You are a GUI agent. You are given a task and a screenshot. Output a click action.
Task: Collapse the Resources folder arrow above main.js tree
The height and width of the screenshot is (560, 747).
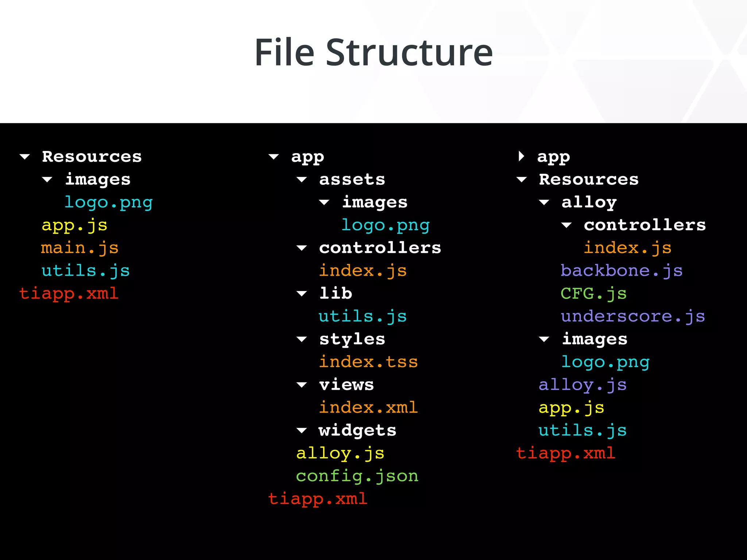coord(24,157)
